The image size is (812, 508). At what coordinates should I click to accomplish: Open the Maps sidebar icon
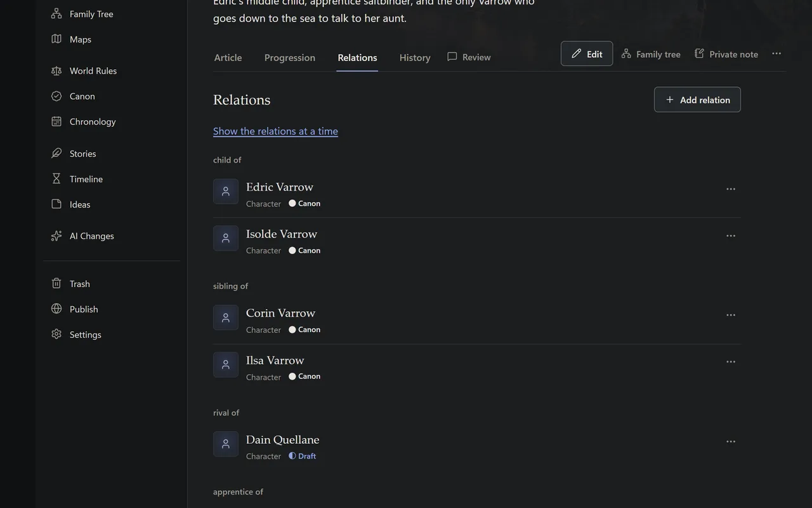(x=56, y=39)
